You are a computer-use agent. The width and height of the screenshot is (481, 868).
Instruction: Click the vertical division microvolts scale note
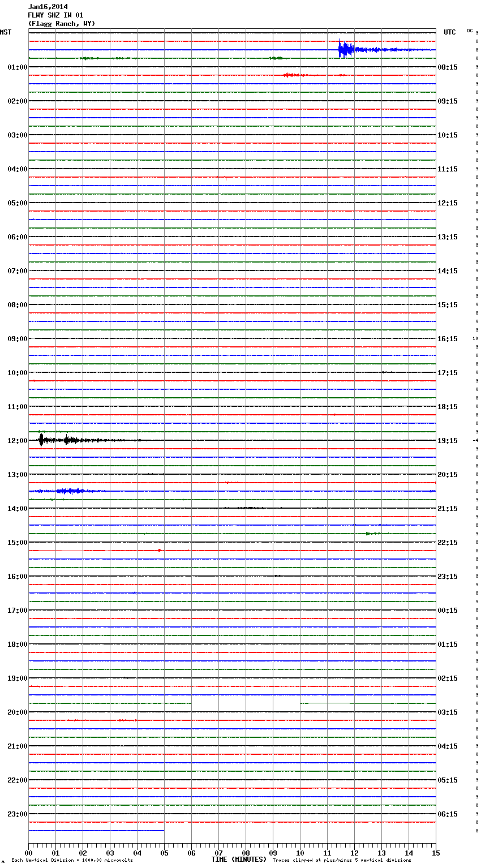72,861
